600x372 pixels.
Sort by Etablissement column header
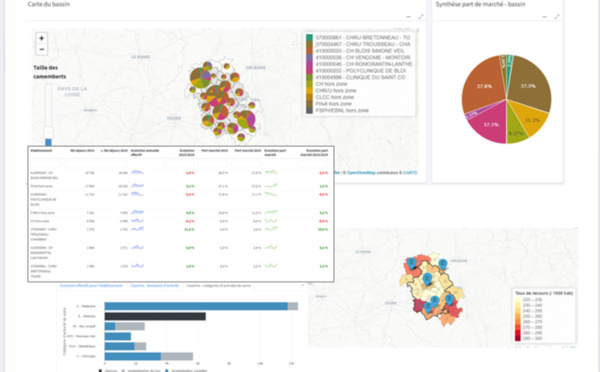click(41, 151)
